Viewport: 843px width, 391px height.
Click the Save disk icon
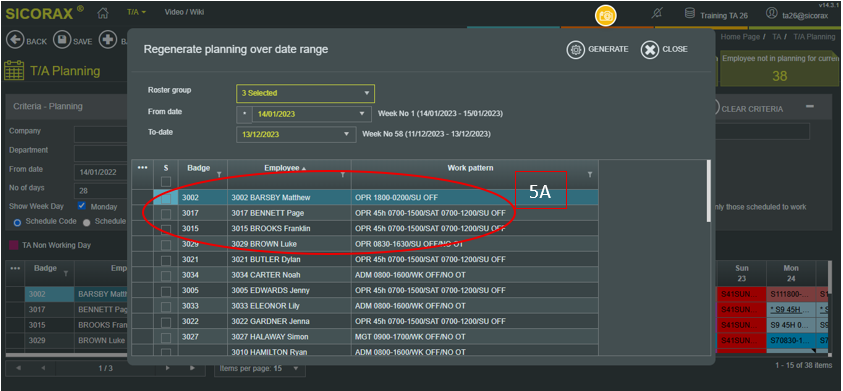pos(62,40)
